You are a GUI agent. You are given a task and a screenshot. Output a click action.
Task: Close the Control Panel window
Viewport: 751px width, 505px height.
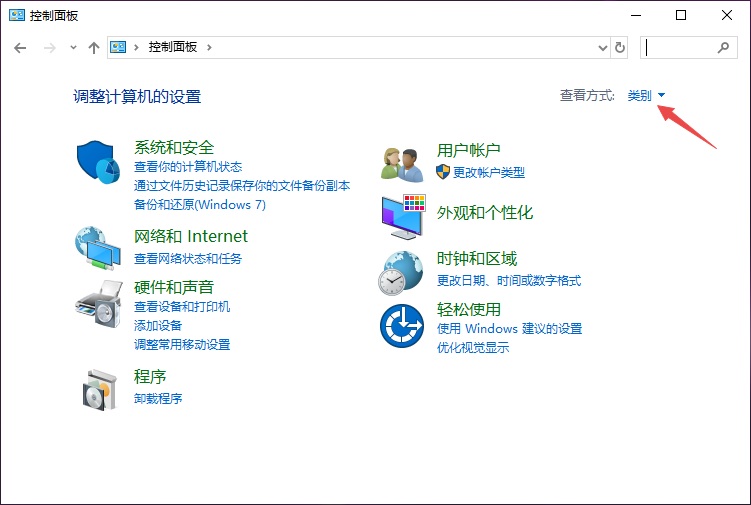(727, 15)
